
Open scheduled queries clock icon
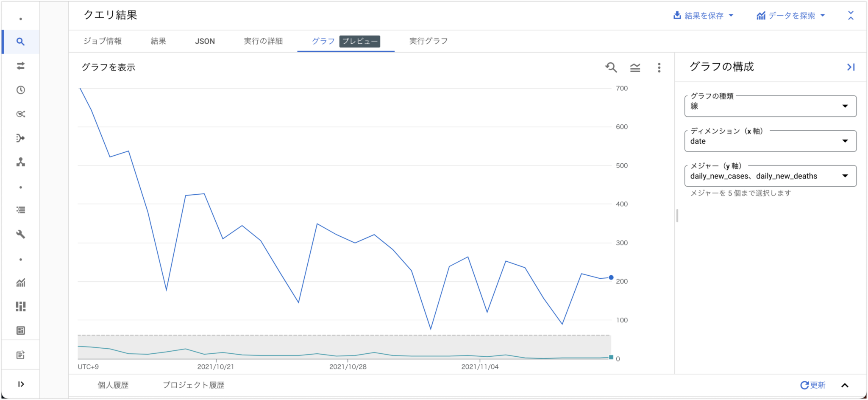click(20, 90)
